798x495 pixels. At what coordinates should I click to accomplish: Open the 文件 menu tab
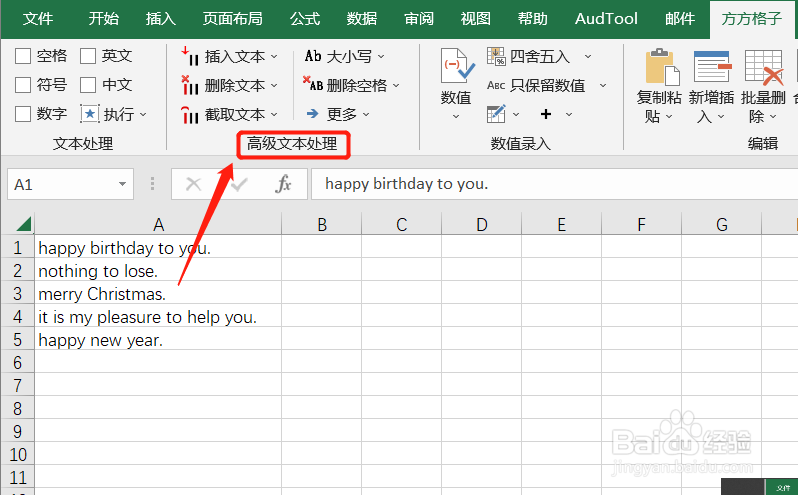coord(38,19)
